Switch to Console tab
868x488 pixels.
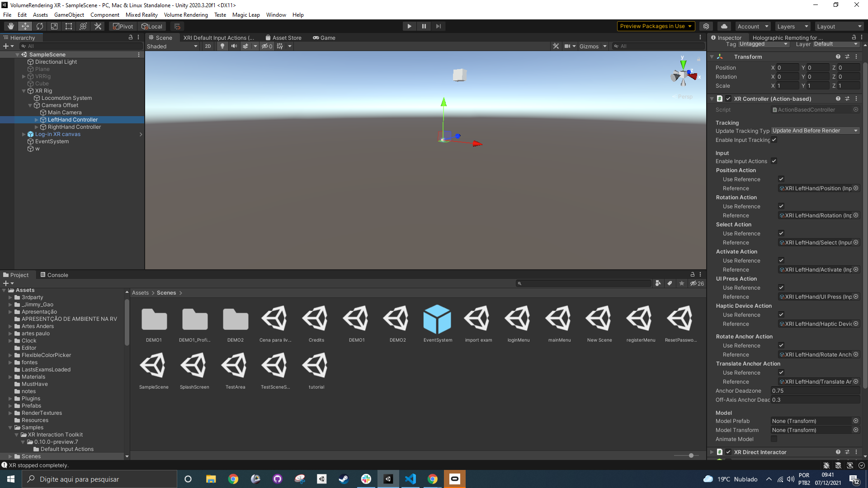point(54,275)
